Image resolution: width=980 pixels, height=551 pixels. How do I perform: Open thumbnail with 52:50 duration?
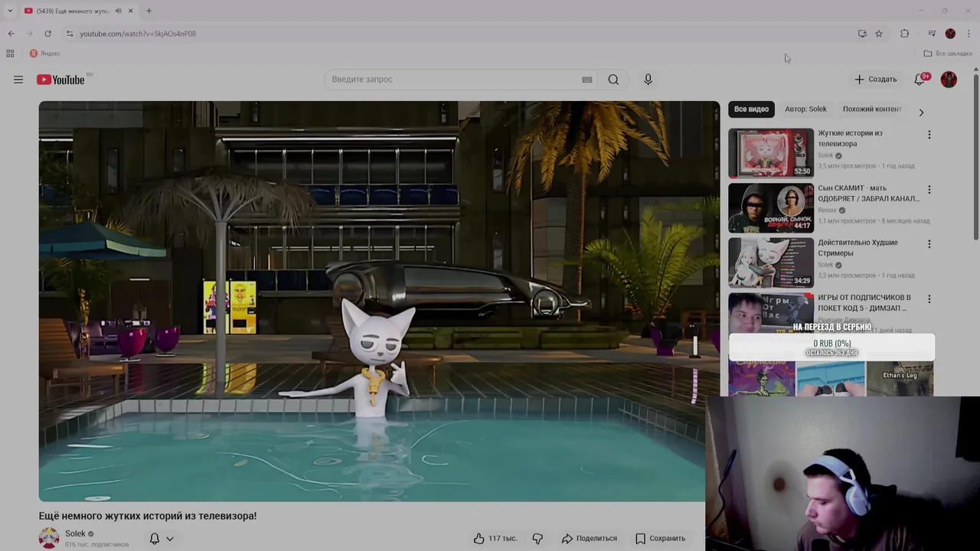pos(771,153)
